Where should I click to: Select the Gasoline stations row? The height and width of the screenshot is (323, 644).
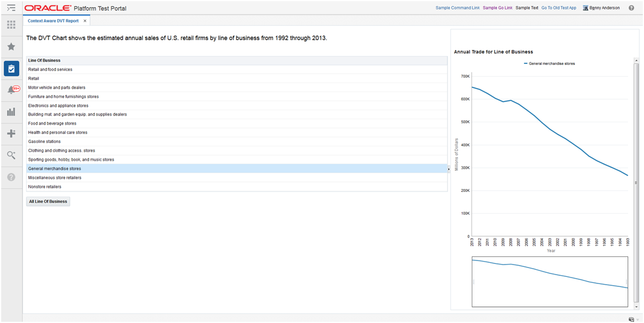tap(236, 142)
